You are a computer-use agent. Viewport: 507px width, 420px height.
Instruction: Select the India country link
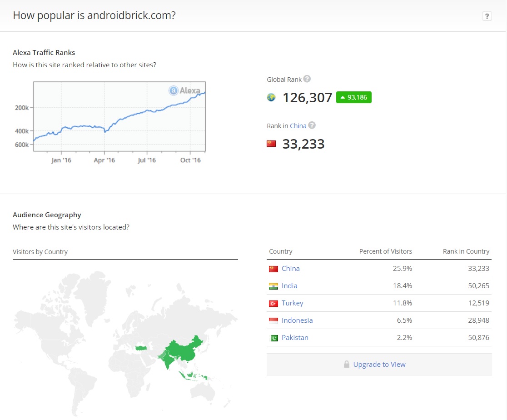pos(289,286)
